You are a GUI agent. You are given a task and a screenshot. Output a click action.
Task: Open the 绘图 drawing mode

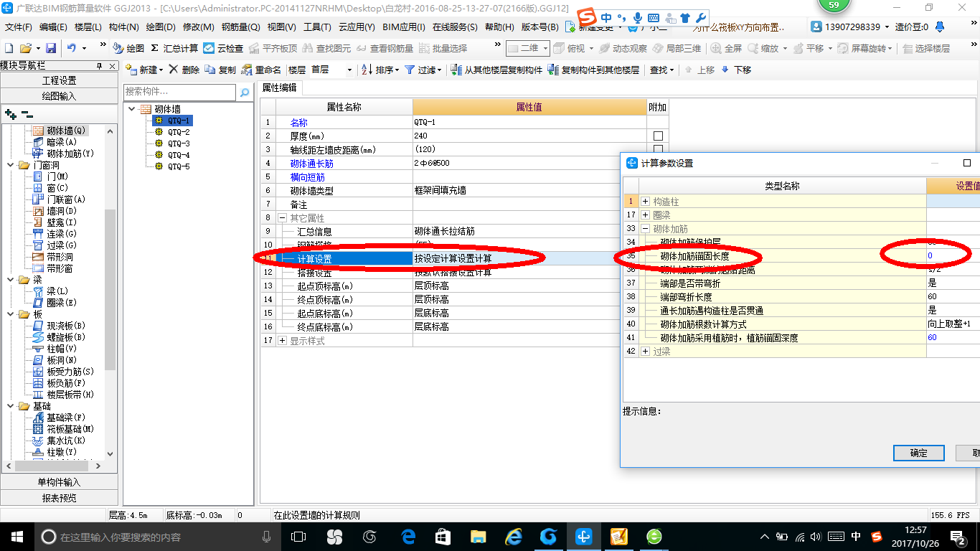[128, 48]
